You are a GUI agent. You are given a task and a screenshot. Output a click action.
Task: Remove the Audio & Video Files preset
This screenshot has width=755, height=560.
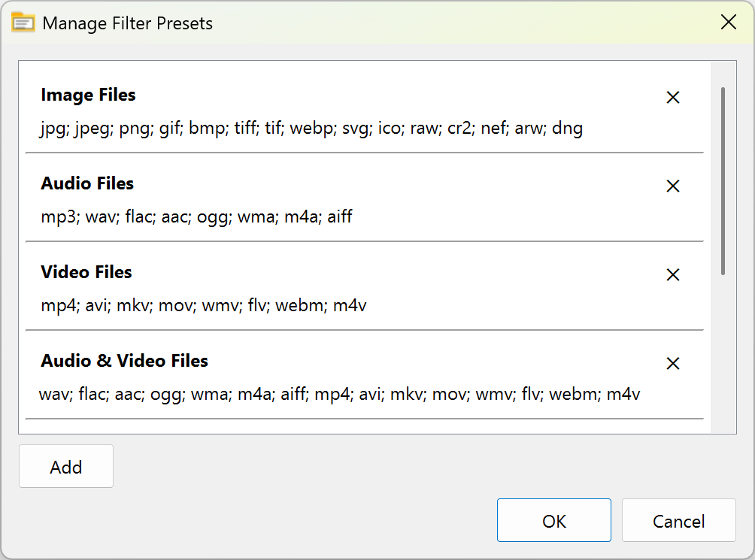(x=672, y=363)
